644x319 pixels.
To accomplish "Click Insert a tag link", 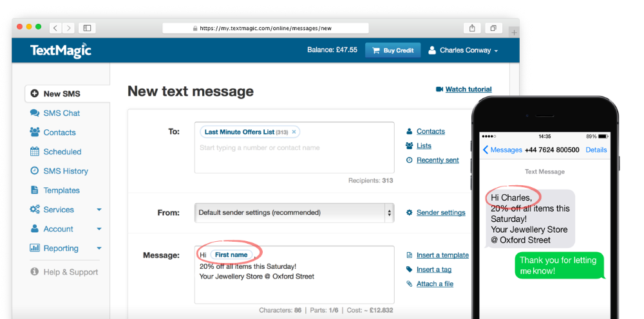I will click(x=433, y=269).
